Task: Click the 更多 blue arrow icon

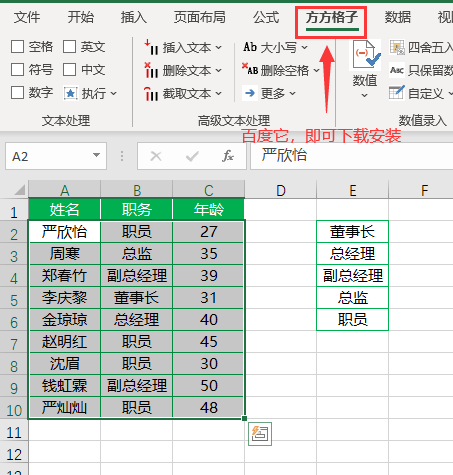Action: point(250,93)
